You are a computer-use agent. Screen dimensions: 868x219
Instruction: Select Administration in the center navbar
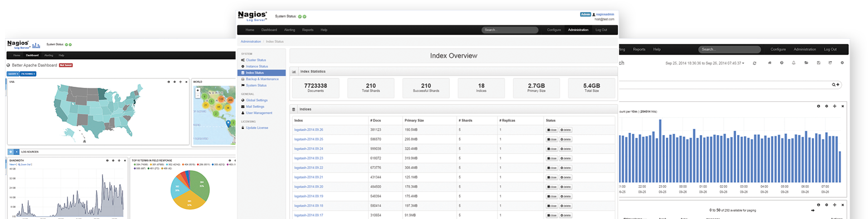point(578,29)
